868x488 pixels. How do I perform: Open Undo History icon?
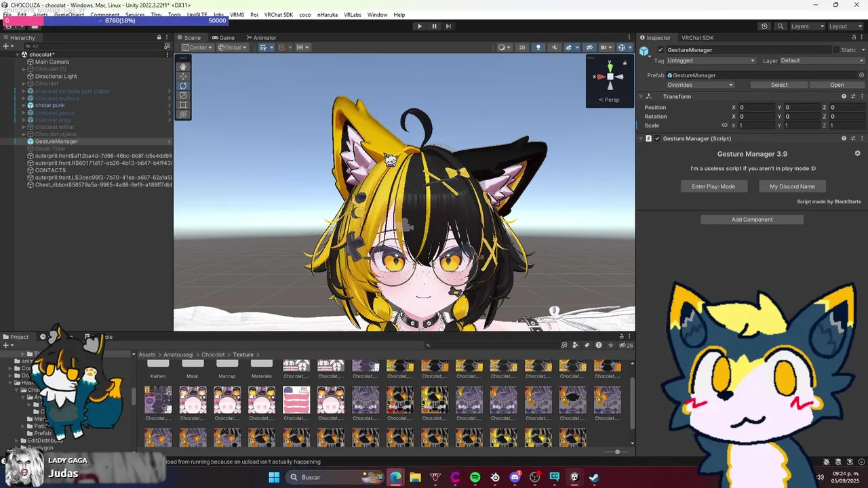764,26
